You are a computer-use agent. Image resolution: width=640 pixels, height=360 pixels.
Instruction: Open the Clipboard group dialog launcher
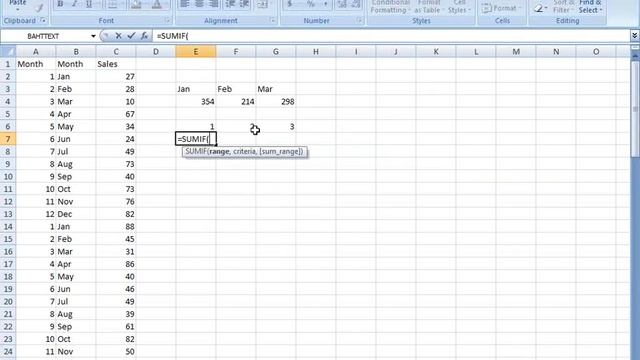click(43, 20)
